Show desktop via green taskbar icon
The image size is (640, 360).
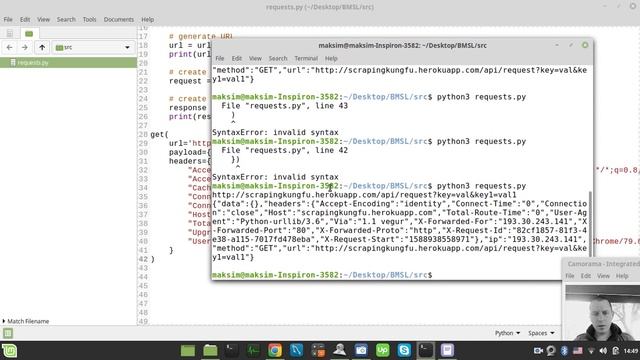(x=188, y=351)
